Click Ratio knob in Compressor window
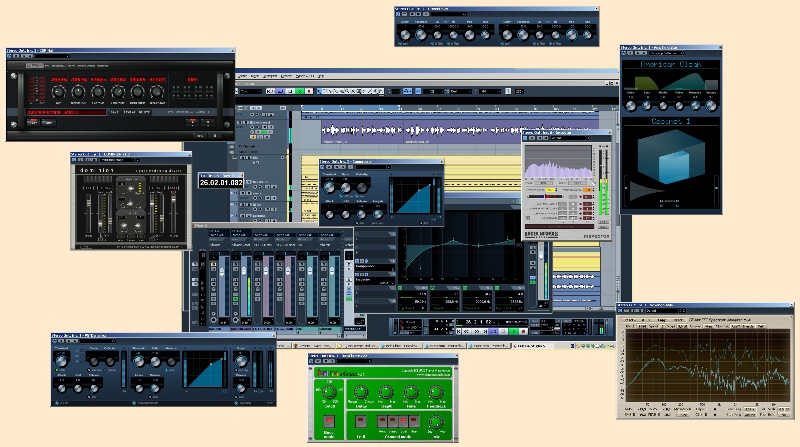Viewport: 800px width, 447px height. (x=345, y=188)
